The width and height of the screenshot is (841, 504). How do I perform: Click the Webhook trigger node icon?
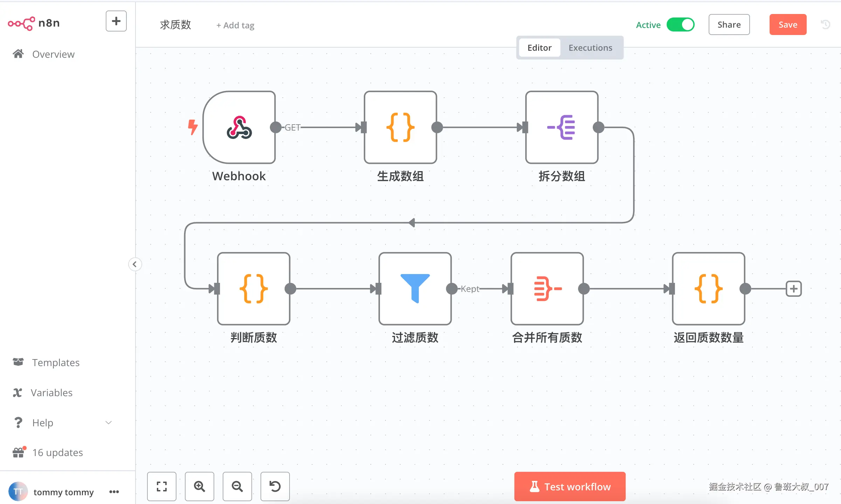click(x=239, y=127)
